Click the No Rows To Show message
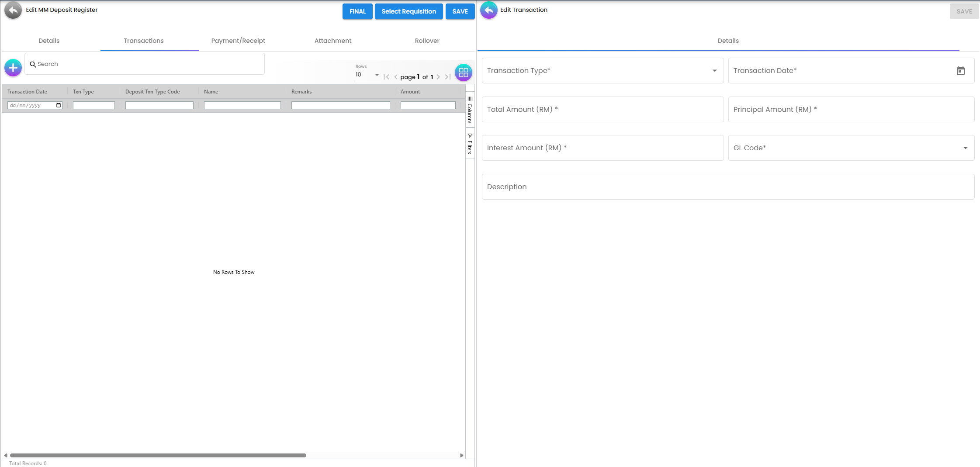Viewport: 980px width, 467px height. (234, 272)
